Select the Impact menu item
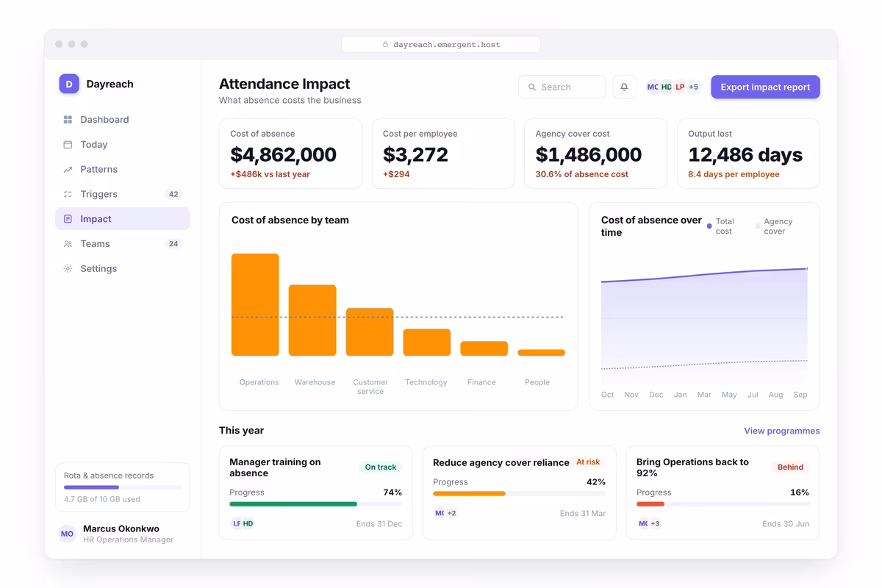 click(123, 219)
